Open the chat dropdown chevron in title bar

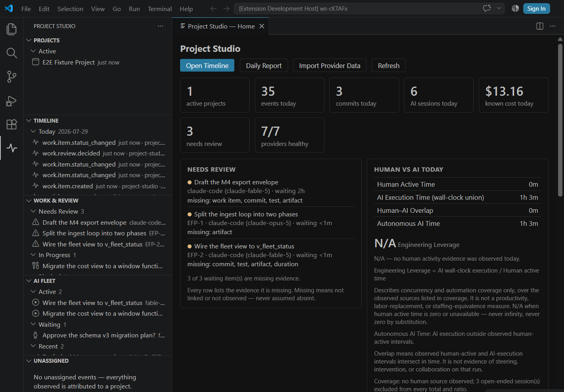[x=499, y=8]
